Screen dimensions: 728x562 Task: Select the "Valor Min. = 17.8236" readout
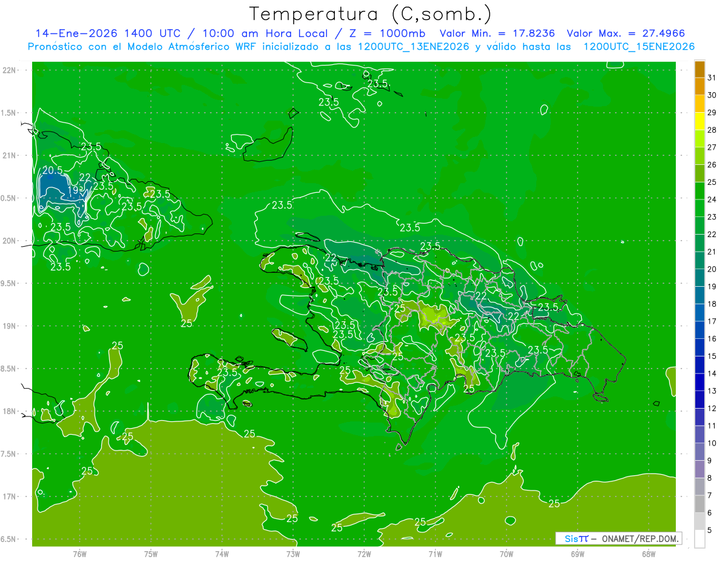497,33
